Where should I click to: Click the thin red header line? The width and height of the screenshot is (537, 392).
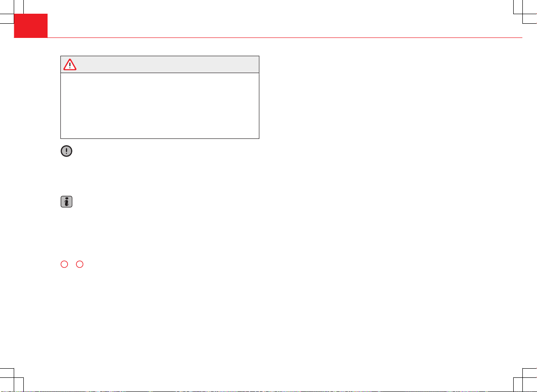point(285,37)
